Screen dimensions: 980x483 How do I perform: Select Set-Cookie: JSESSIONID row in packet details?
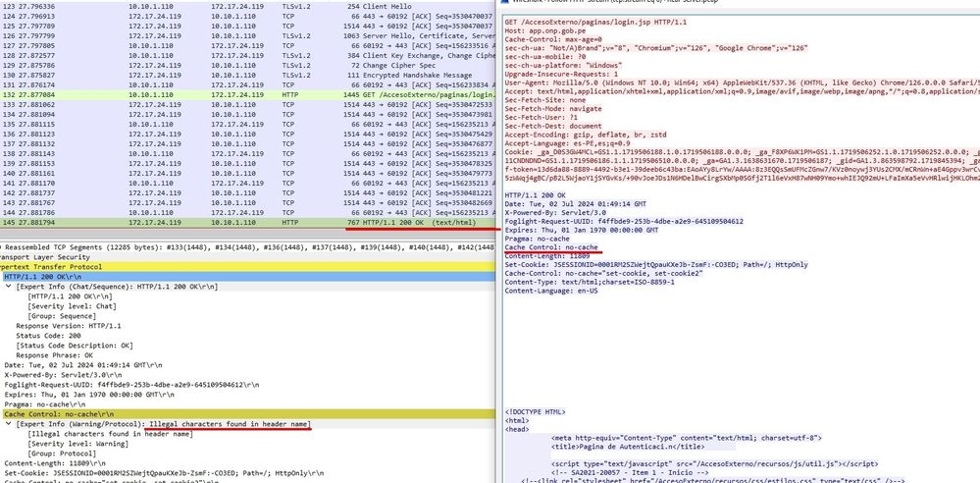pos(164,473)
